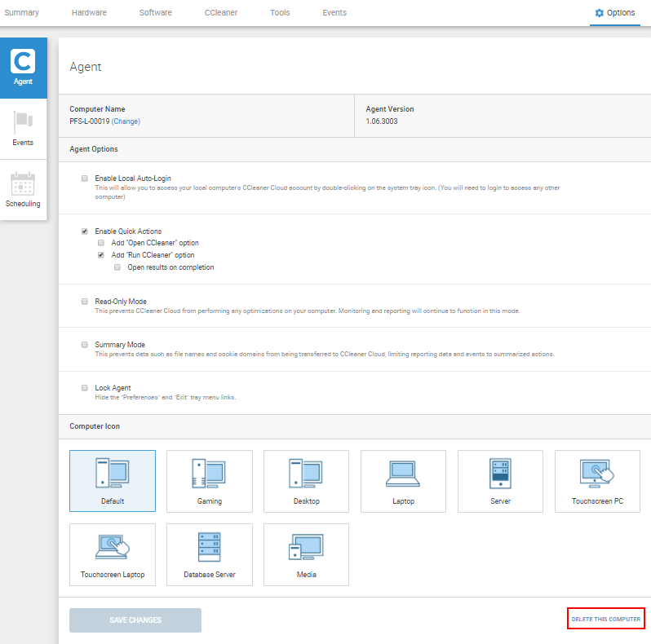
Task: Pick the Server computer icon
Action: [x=500, y=481]
